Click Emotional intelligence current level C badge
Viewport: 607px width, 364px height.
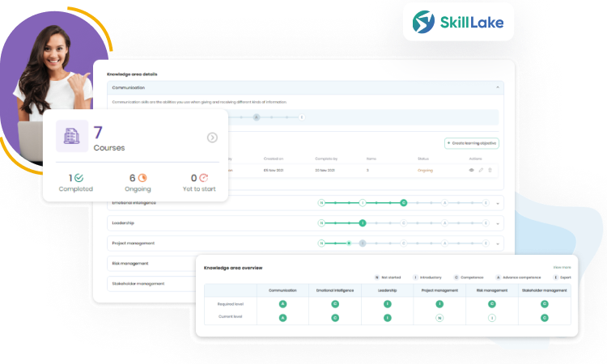tap(335, 318)
